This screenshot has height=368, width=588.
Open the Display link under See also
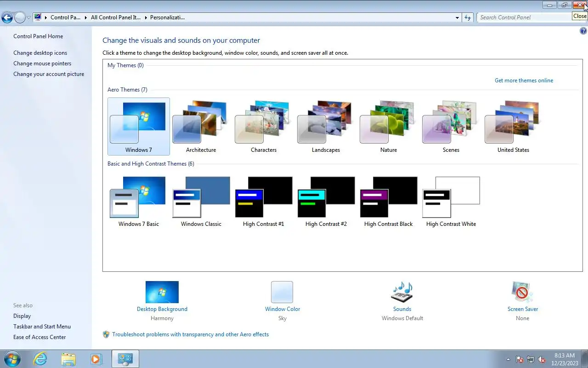(22, 316)
